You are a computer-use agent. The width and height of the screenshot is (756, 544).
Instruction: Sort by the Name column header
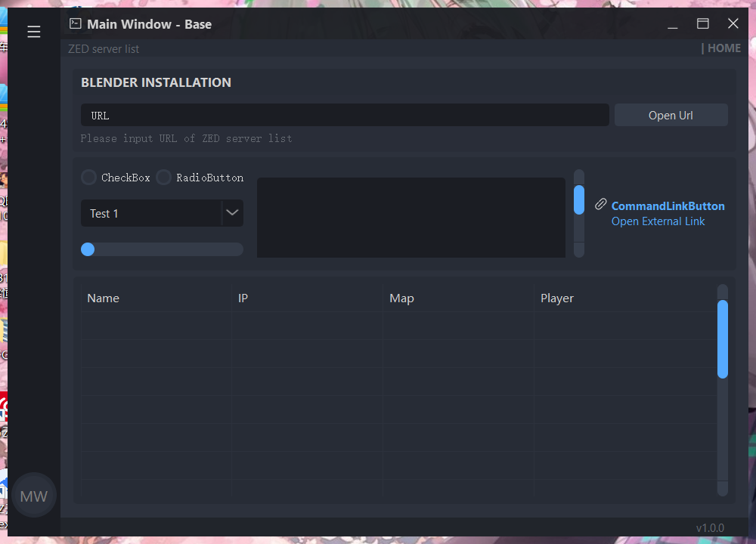103,298
